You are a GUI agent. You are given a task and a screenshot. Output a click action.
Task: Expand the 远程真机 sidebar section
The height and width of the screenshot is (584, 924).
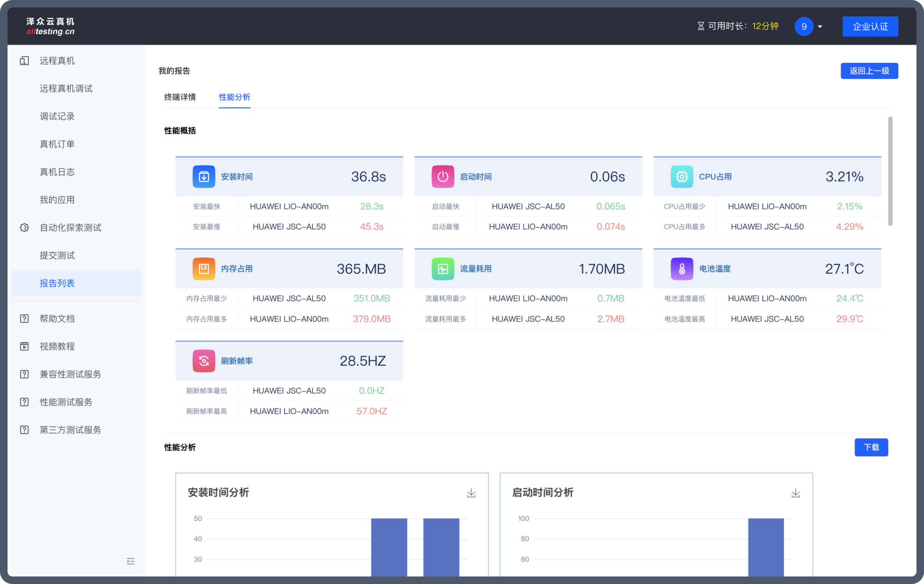pos(57,61)
